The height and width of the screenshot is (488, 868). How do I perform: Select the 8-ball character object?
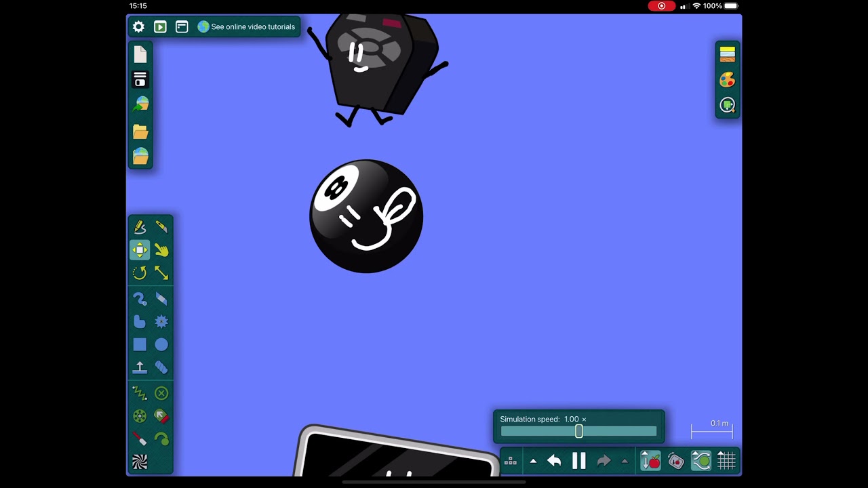pyautogui.click(x=366, y=216)
